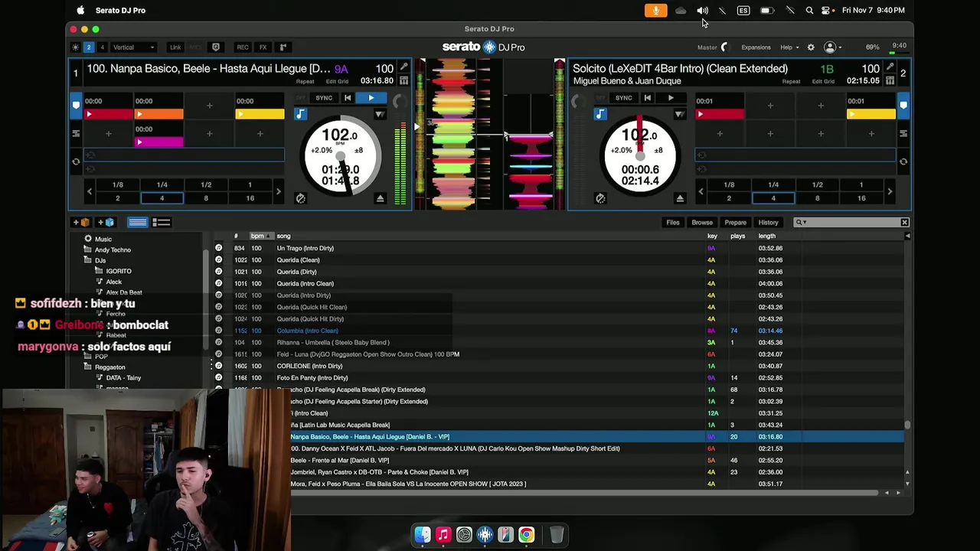Click the eject button on deck 2
This screenshot has width=980, height=551.
(680, 198)
